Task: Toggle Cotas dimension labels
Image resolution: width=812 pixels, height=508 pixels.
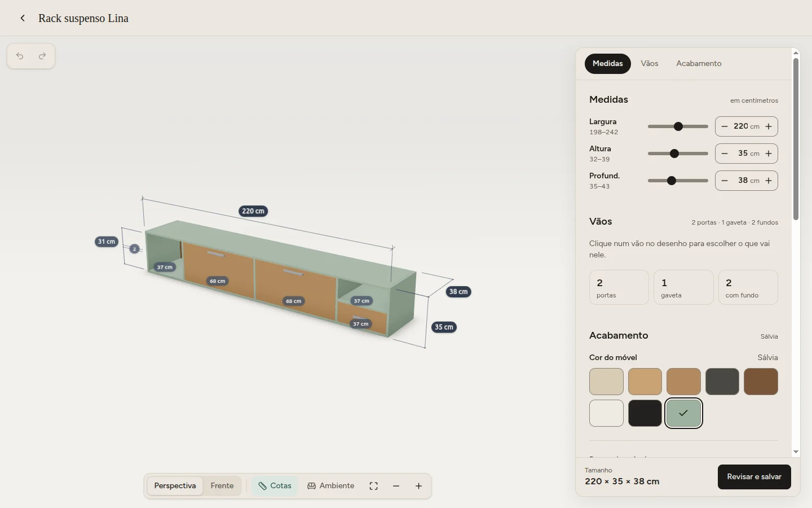Action: click(x=275, y=486)
